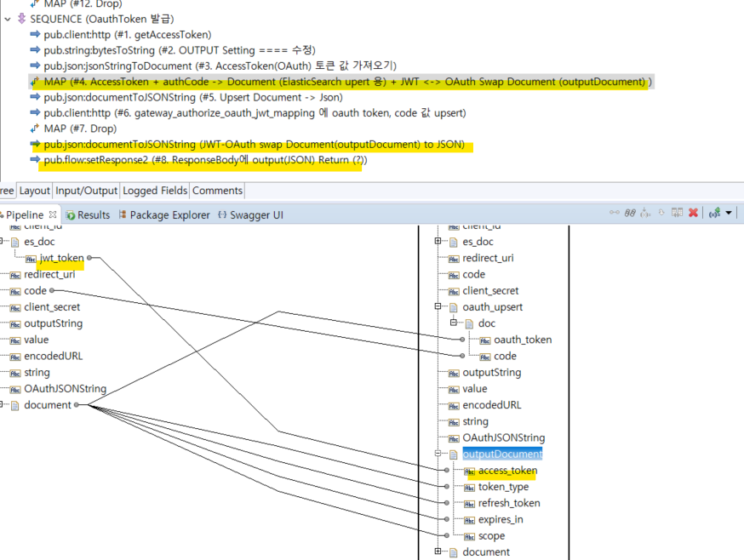
Task: Collapse the outputDocument node in pipeline out
Action: pos(438,454)
